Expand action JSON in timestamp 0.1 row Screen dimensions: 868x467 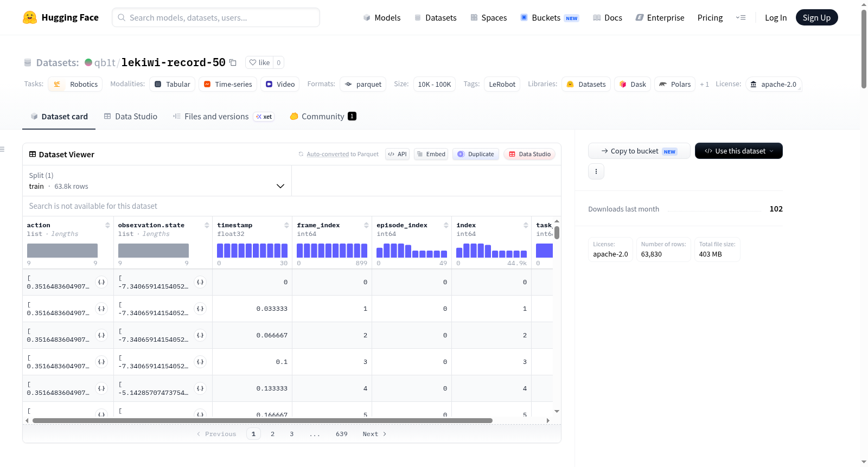(x=101, y=362)
